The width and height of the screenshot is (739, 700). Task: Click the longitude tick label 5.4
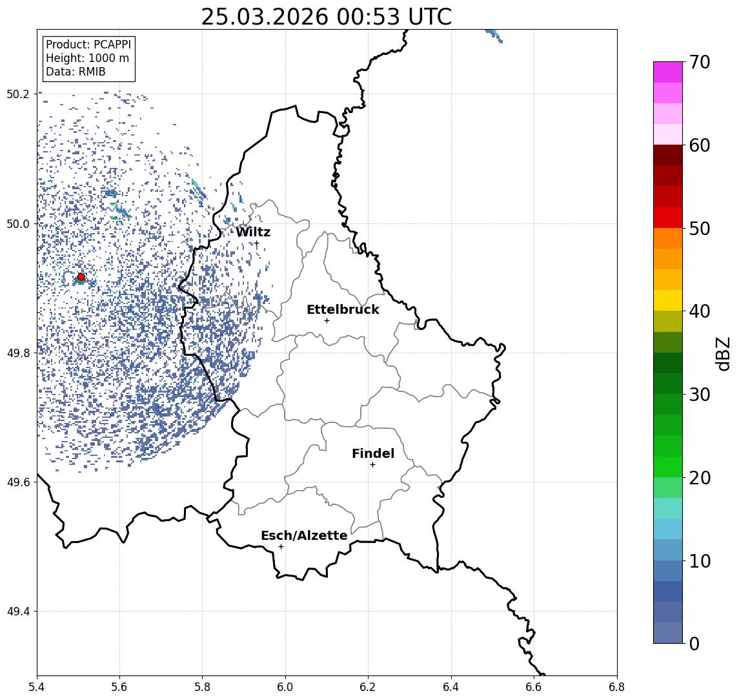37,687
